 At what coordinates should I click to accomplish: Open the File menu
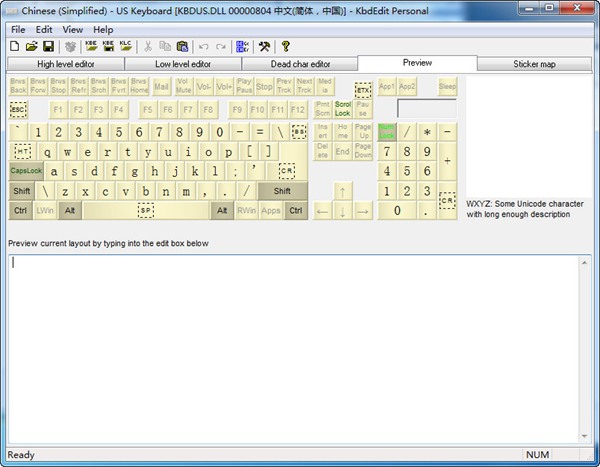18,29
